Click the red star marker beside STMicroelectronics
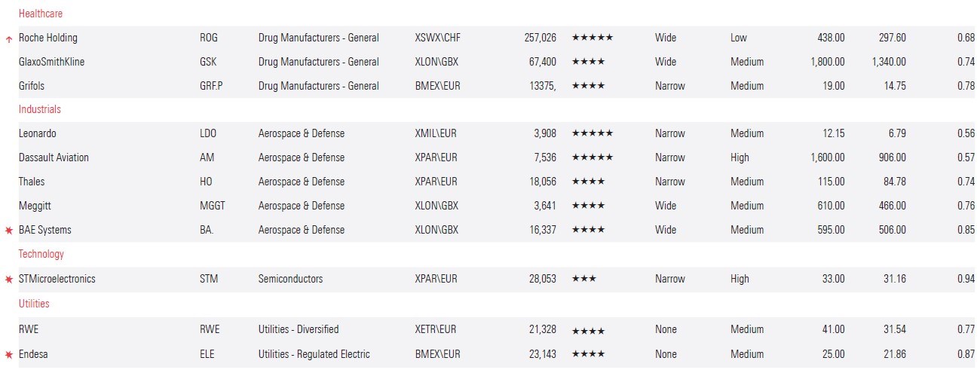 point(9,280)
